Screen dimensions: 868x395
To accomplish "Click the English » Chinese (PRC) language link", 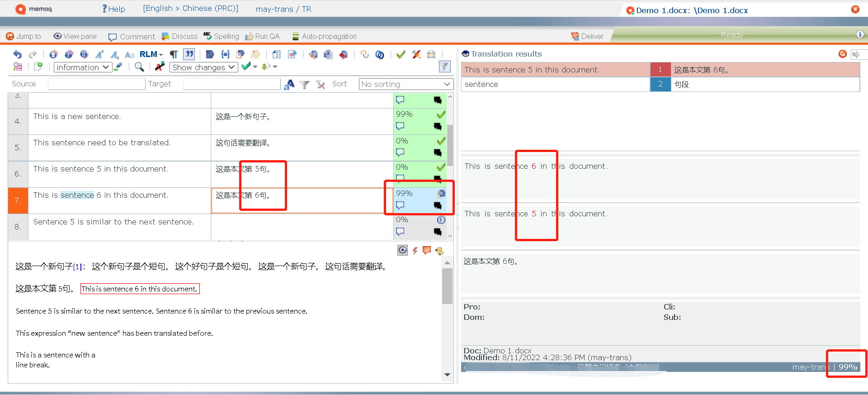I will (191, 8).
